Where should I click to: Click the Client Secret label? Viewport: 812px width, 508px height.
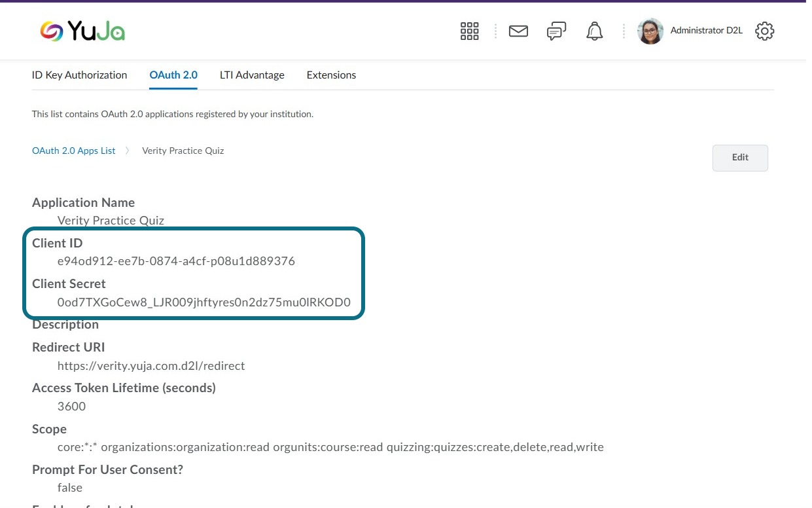click(69, 283)
